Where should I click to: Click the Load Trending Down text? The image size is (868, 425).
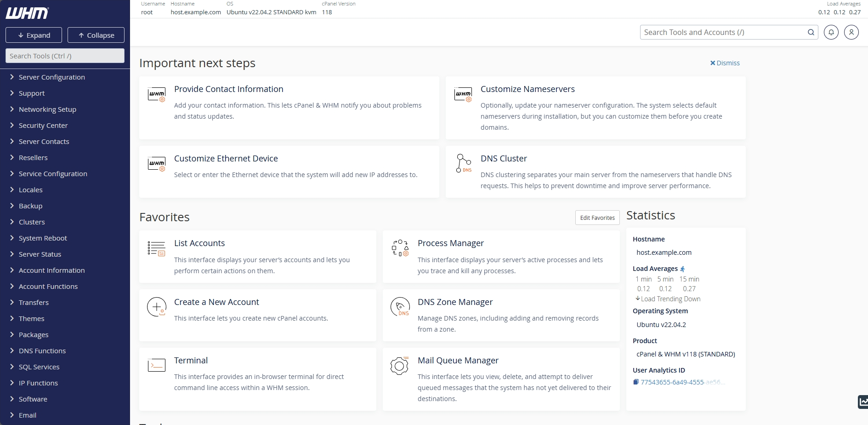tap(670, 299)
